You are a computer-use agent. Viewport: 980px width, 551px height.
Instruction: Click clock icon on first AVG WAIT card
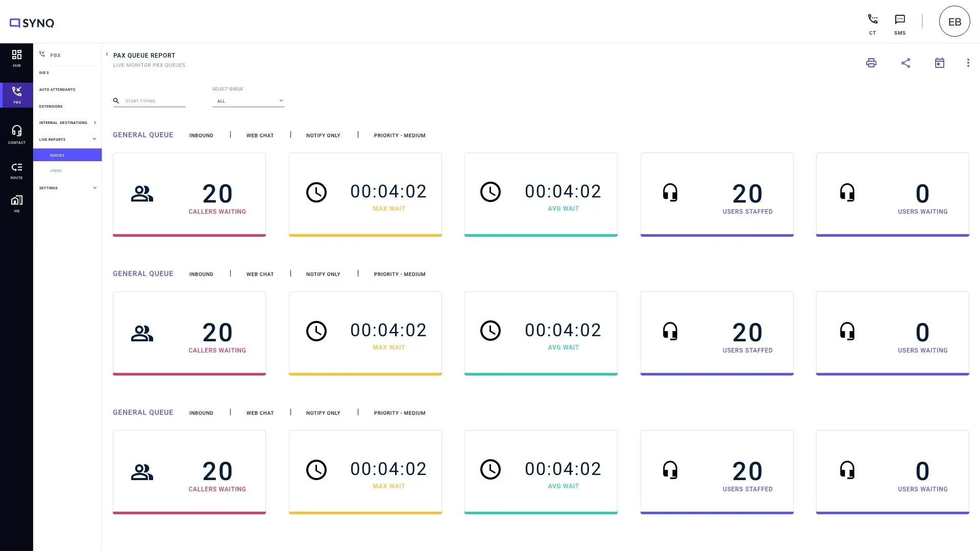pos(491,192)
